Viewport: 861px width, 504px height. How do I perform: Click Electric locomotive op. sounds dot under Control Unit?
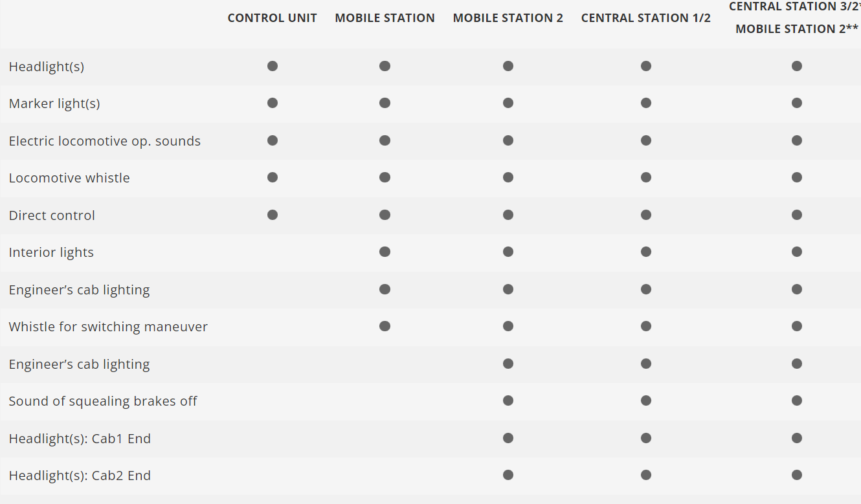click(273, 140)
